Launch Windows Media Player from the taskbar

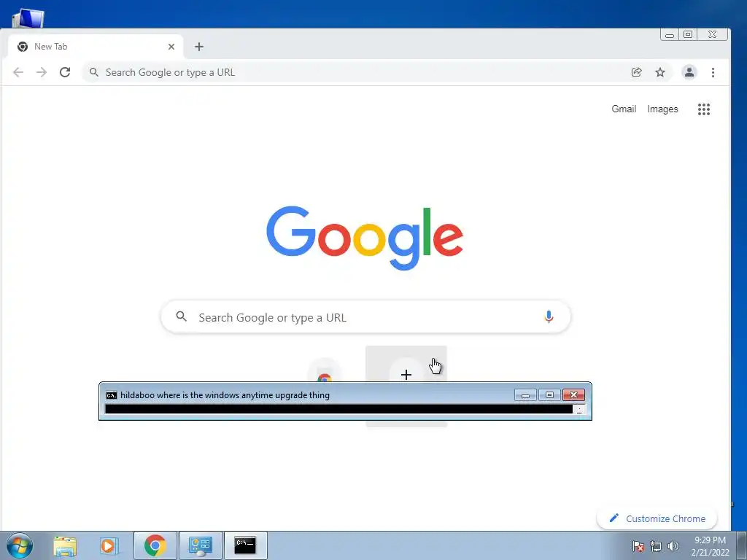point(109,545)
